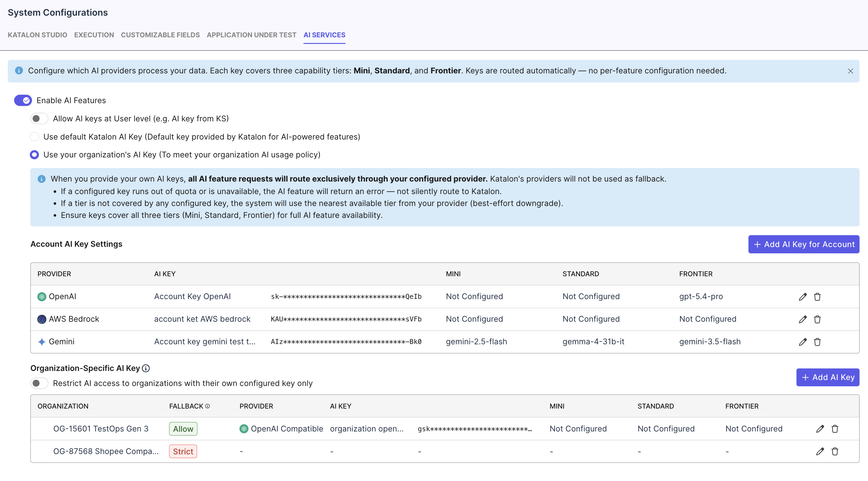Toggle Restrict AI access to organizations switch
The image size is (868, 481).
40,383
